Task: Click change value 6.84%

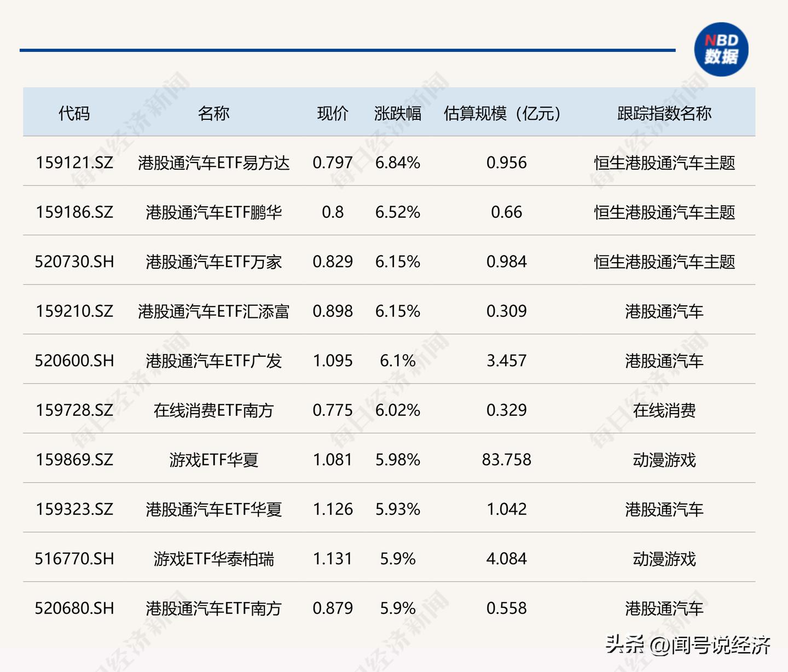Action: pyautogui.click(x=398, y=163)
